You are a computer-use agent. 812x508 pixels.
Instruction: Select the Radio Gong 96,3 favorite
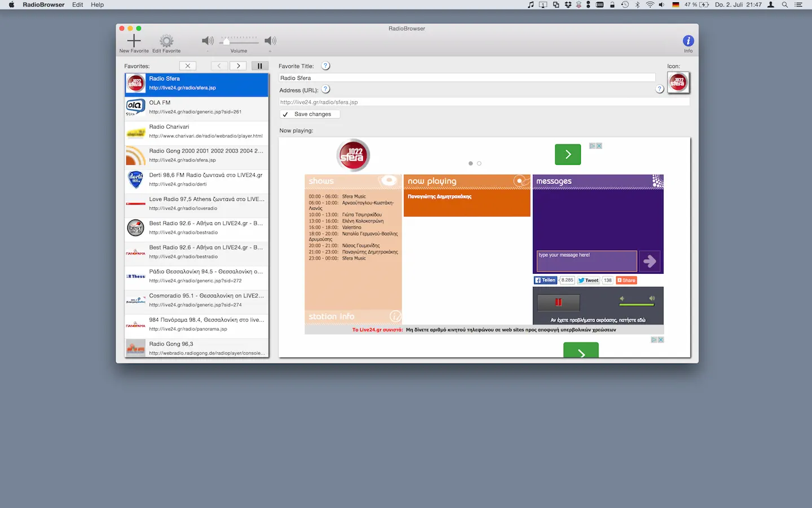(197, 349)
